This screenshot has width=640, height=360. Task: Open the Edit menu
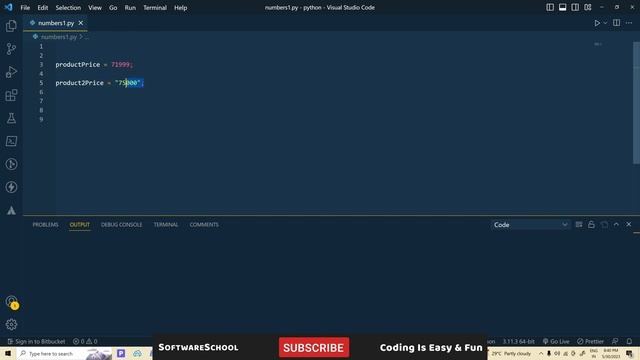point(42,7)
